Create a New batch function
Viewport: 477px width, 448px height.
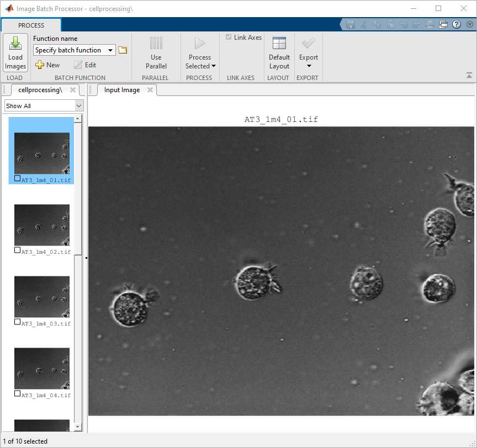click(47, 65)
